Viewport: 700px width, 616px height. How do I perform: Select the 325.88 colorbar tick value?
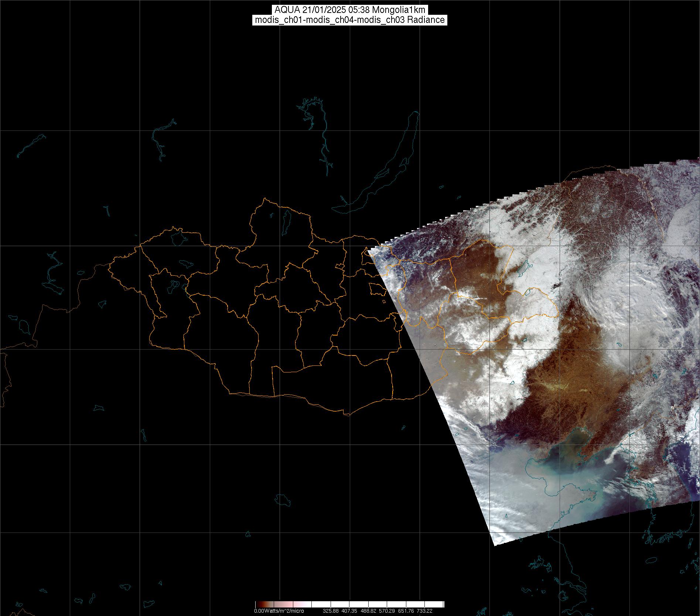pos(331,611)
